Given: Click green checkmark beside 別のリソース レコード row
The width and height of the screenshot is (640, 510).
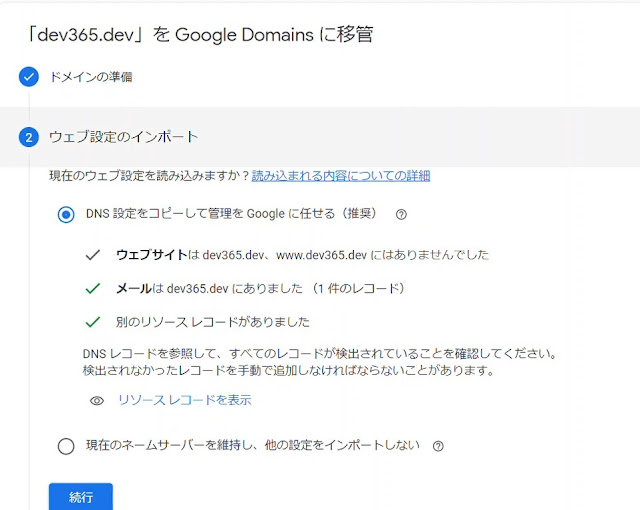Looking at the screenshot, I should [x=93, y=322].
